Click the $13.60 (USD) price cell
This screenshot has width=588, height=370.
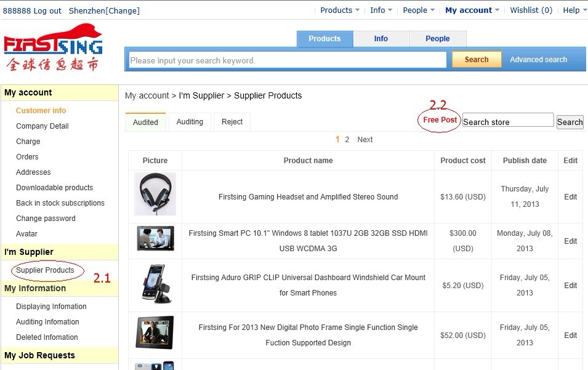[463, 197]
